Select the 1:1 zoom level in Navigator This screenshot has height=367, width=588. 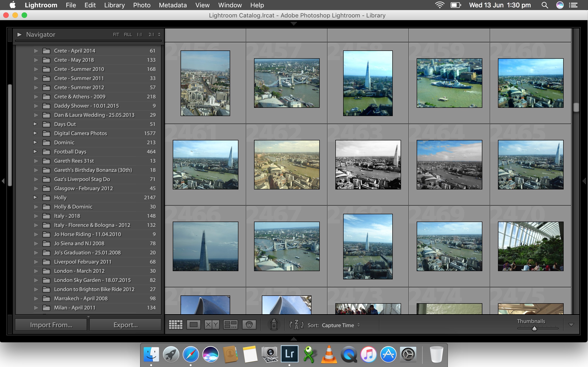click(139, 34)
